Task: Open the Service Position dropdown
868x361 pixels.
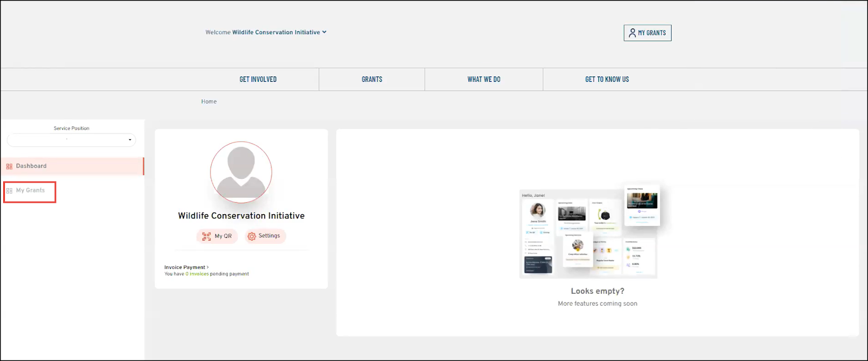Action: pyautogui.click(x=71, y=140)
